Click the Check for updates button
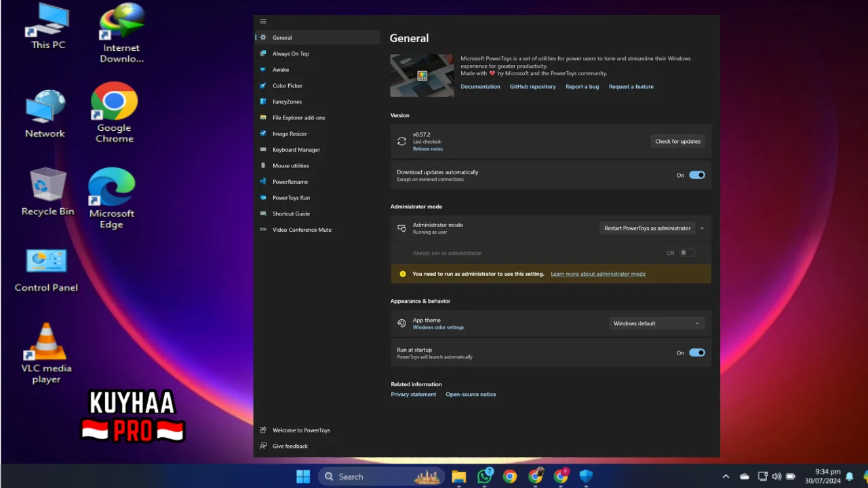This screenshot has height=488, width=868. pos(677,141)
